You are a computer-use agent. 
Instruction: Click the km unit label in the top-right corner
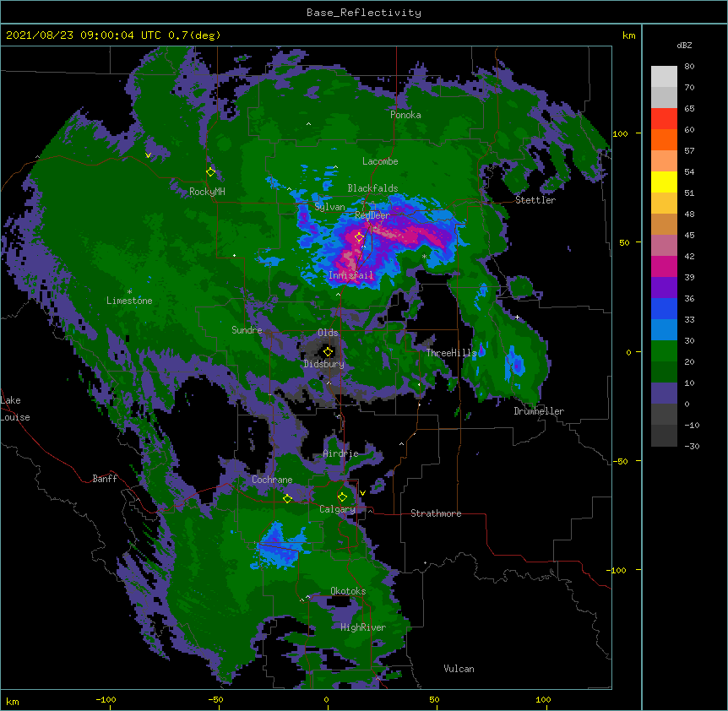point(628,35)
